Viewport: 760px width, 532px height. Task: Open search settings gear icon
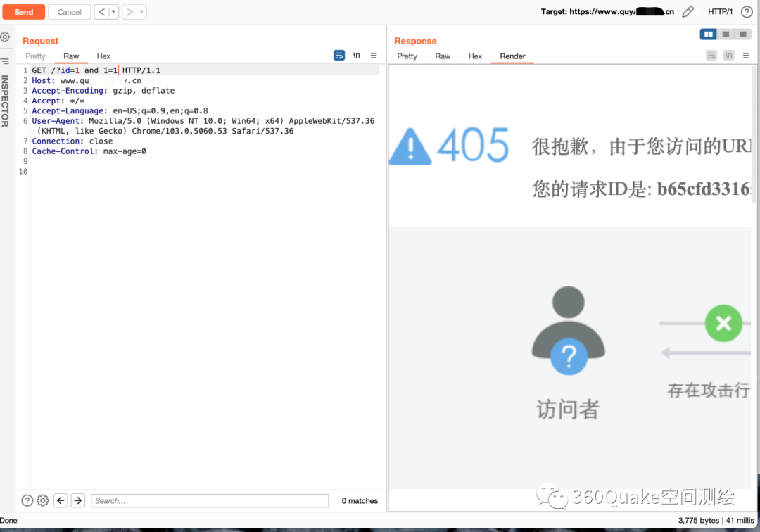tap(43, 500)
